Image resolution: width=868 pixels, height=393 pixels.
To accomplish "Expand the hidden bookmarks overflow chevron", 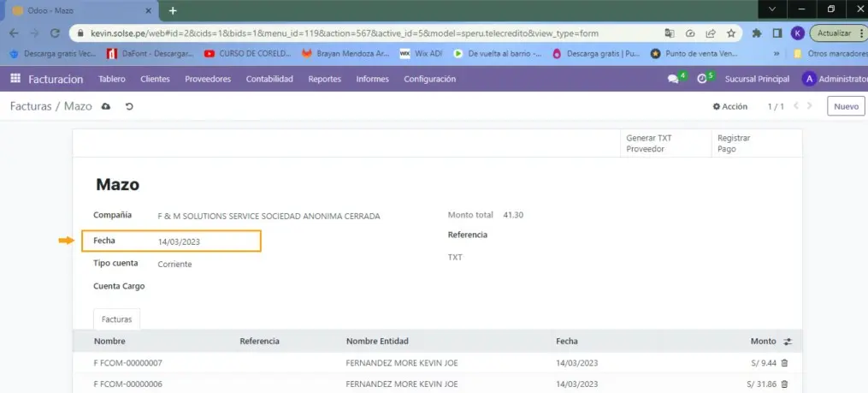I will (776, 53).
